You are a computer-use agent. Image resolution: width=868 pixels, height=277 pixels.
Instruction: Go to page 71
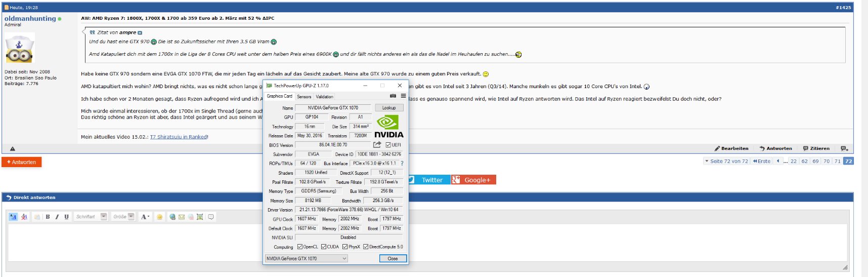(838, 161)
